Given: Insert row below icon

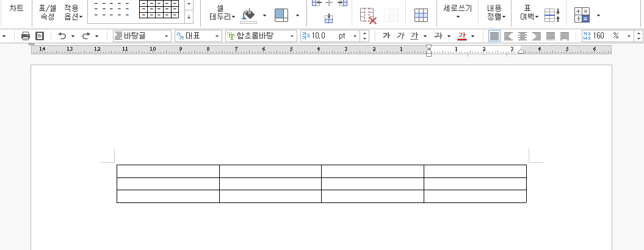Looking at the screenshot, I should tap(328, 18).
